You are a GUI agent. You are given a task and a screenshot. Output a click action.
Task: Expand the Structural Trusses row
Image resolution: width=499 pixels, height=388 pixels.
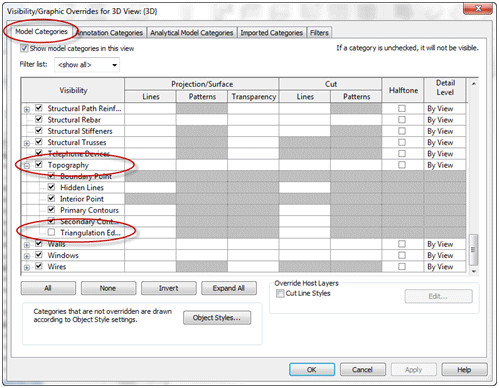tap(27, 143)
